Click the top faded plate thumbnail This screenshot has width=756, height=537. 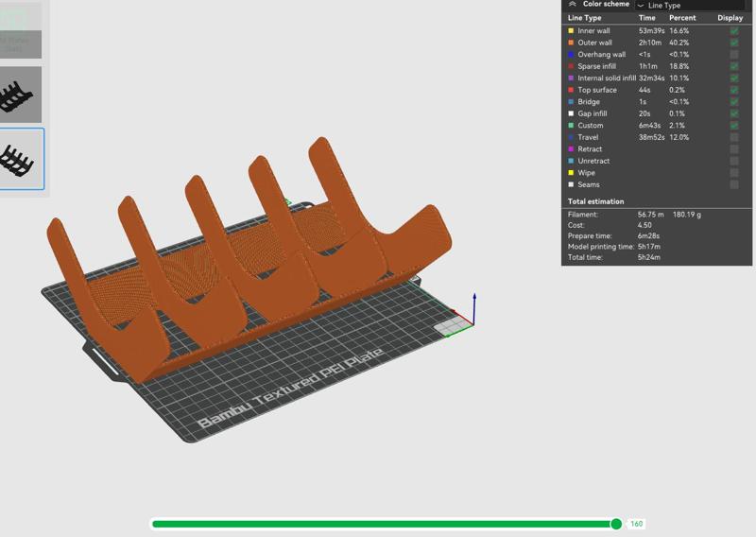[20, 28]
